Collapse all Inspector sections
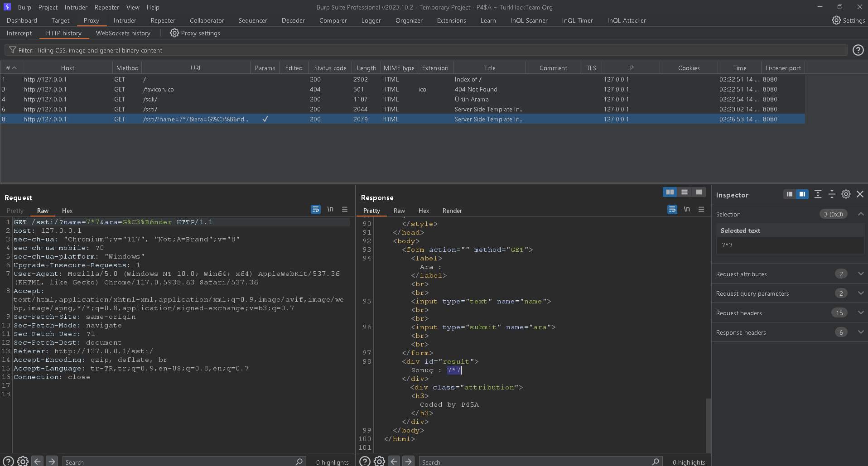The image size is (868, 466). pos(832,194)
